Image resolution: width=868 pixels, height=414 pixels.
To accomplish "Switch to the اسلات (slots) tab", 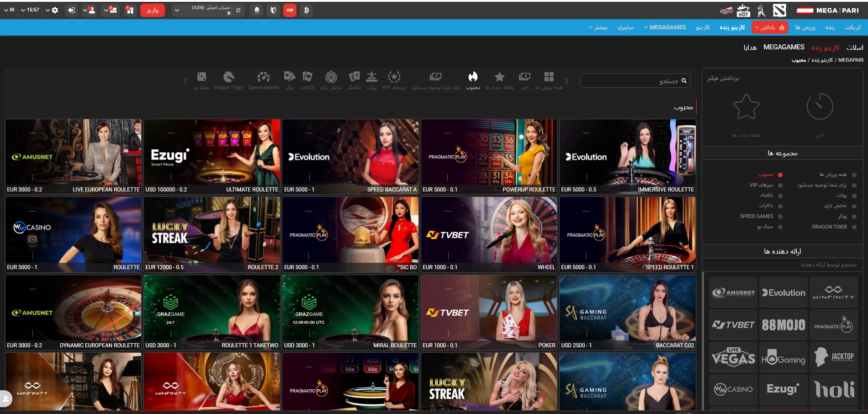I will [x=854, y=48].
